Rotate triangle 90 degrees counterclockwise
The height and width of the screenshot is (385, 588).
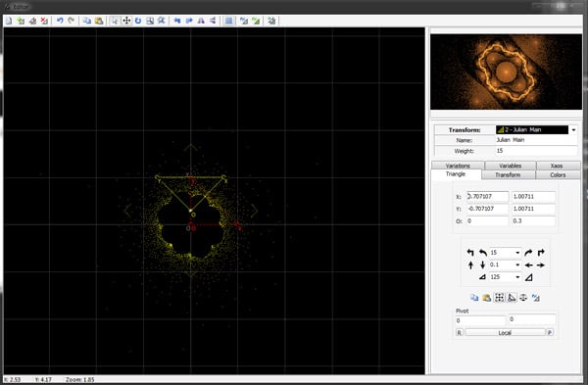point(470,253)
